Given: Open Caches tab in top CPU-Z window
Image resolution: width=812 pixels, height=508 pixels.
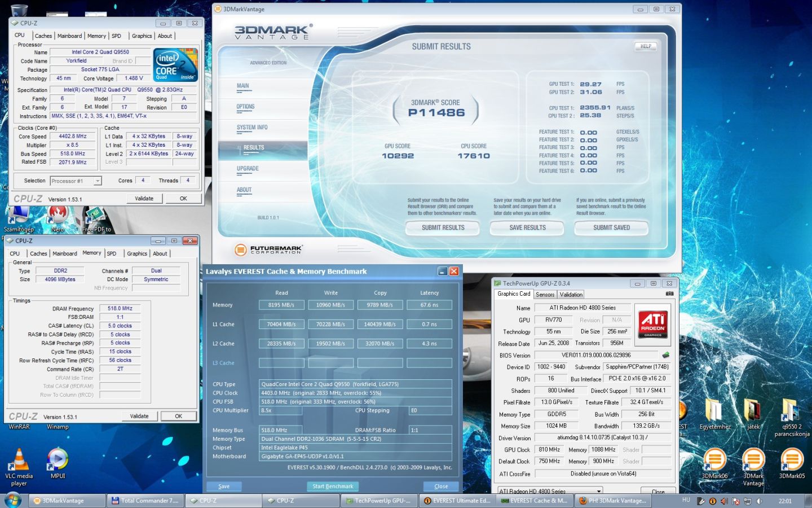Looking at the screenshot, I should (43, 36).
